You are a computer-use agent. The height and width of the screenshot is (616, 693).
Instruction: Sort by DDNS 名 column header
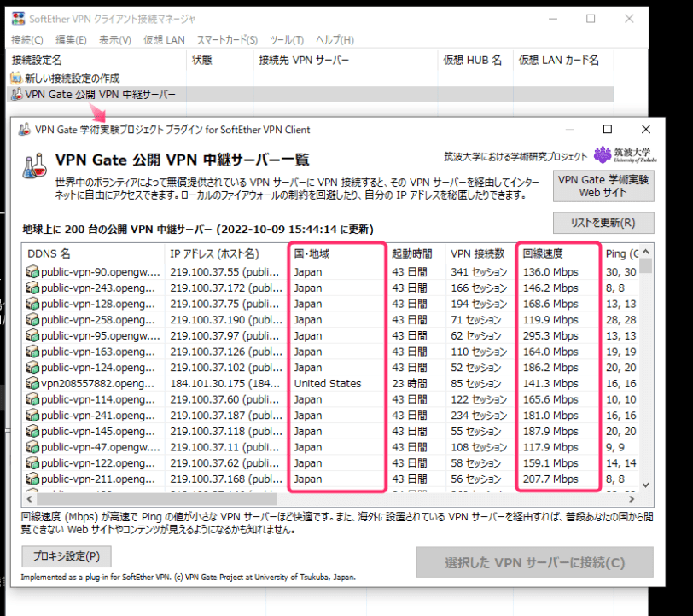(93, 253)
